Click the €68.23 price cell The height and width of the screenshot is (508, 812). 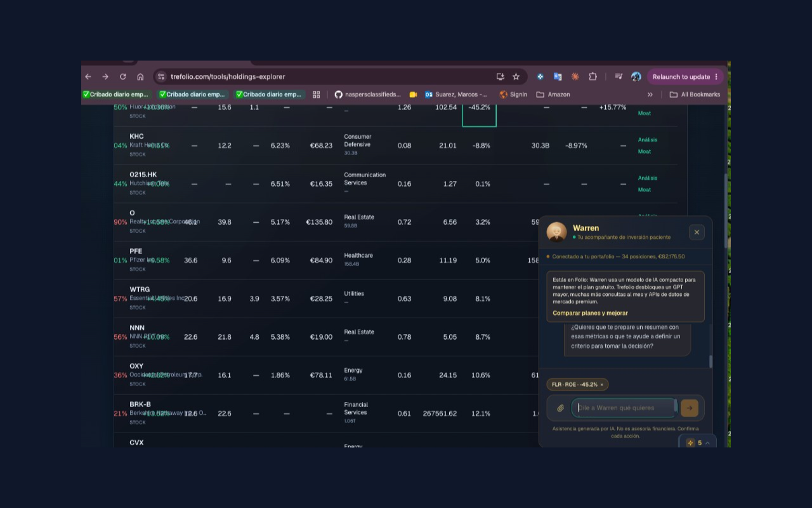point(321,145)
